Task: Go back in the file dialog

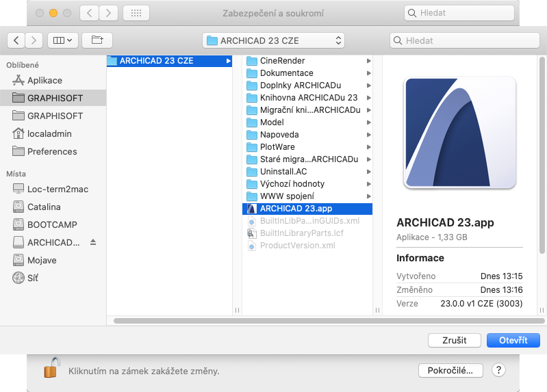Action: (x=16, y=40)
